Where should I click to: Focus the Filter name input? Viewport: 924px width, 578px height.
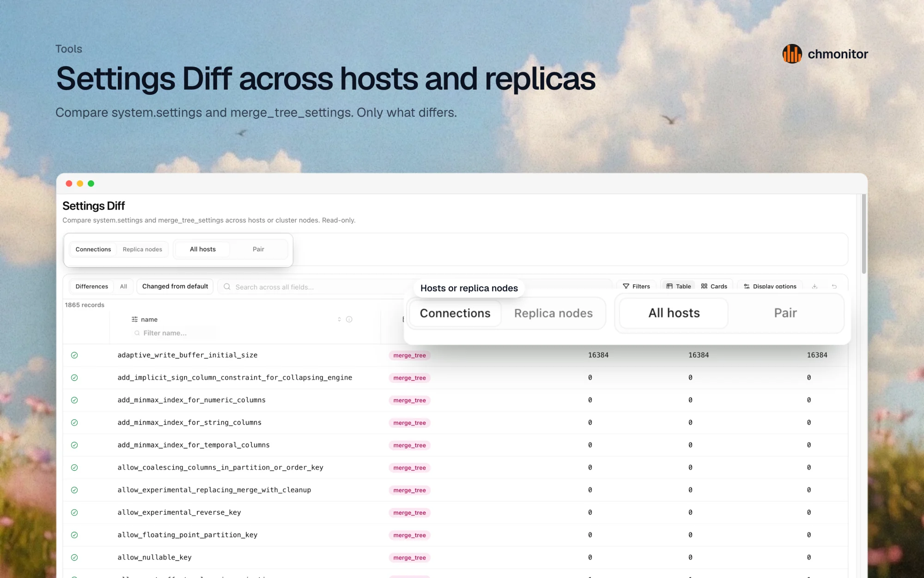coord(173,333)
